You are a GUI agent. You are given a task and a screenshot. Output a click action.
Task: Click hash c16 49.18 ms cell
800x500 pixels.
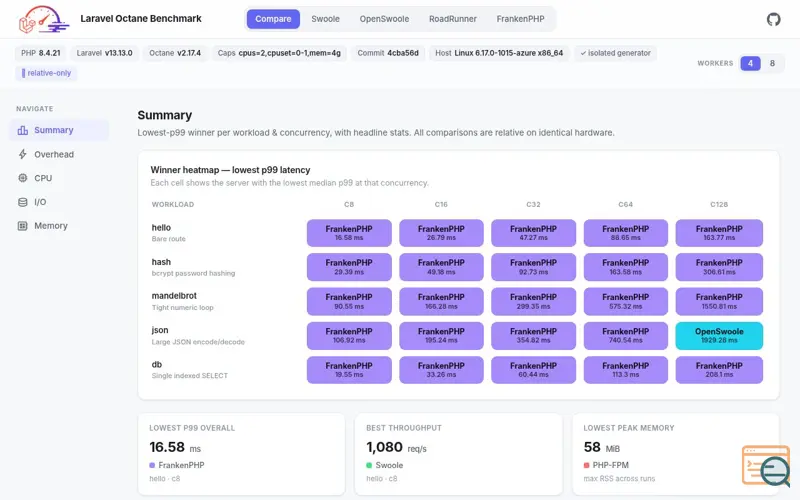pyautogui.click(x=441, y=267)
